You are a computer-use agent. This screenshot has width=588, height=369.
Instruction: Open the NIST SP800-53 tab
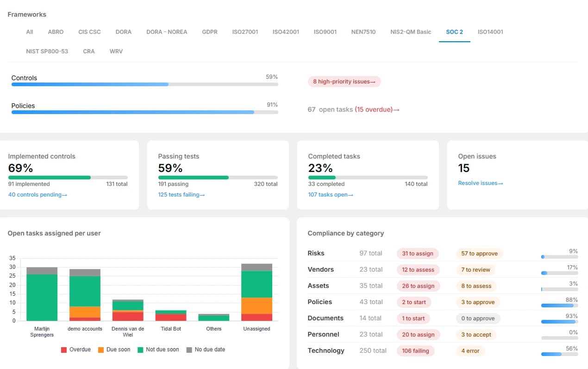point(47,51)
